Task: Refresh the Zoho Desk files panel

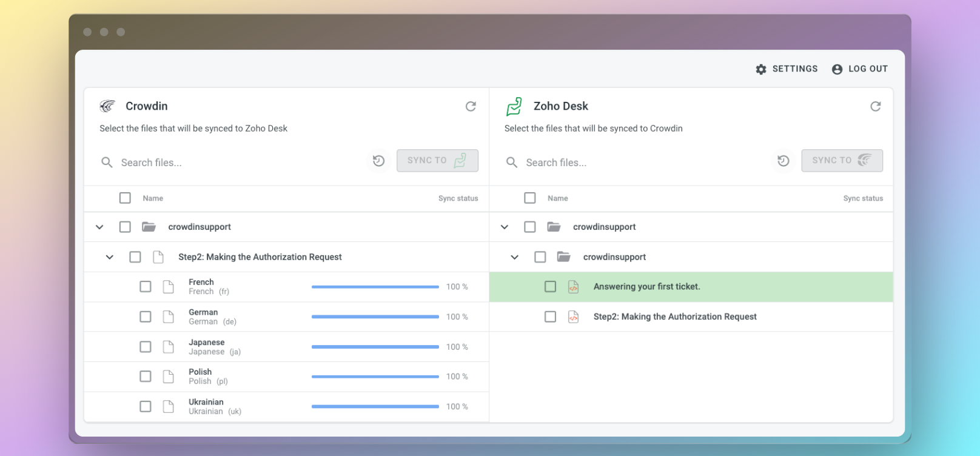Action: click(875, 106)
